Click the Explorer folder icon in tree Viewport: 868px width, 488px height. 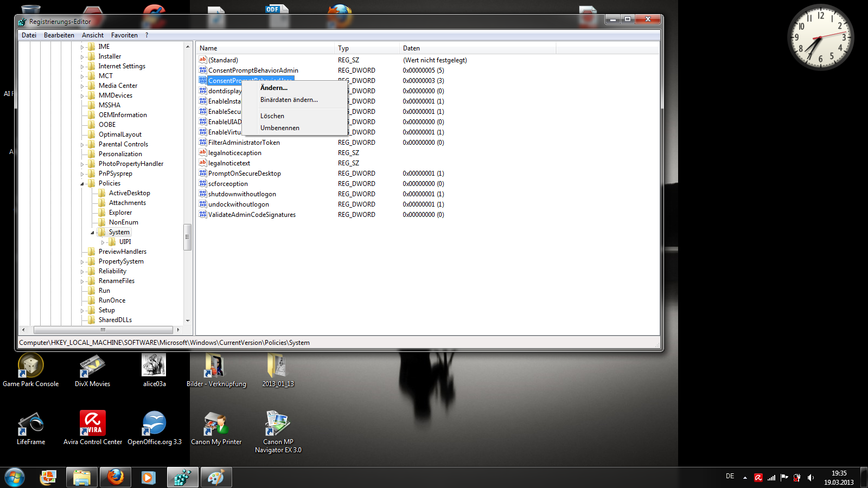click(x=102, y=213)
